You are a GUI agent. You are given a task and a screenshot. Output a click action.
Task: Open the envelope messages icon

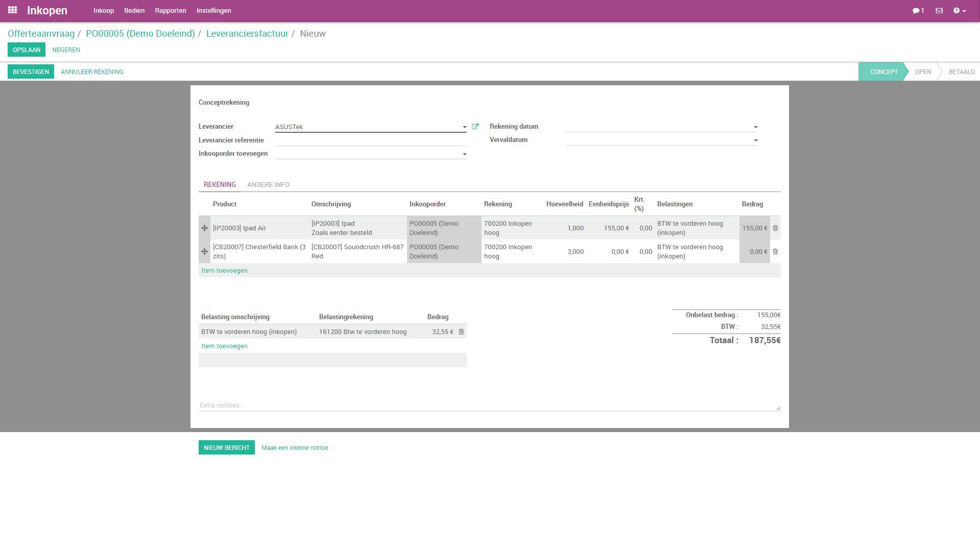point(939,11)
